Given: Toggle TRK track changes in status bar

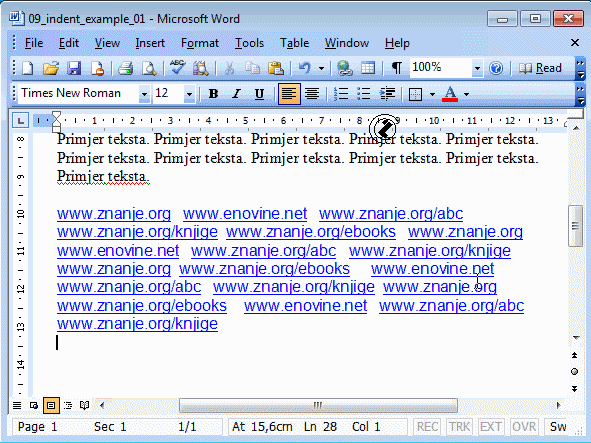Looking at the screenshot, I should (459, 427).
